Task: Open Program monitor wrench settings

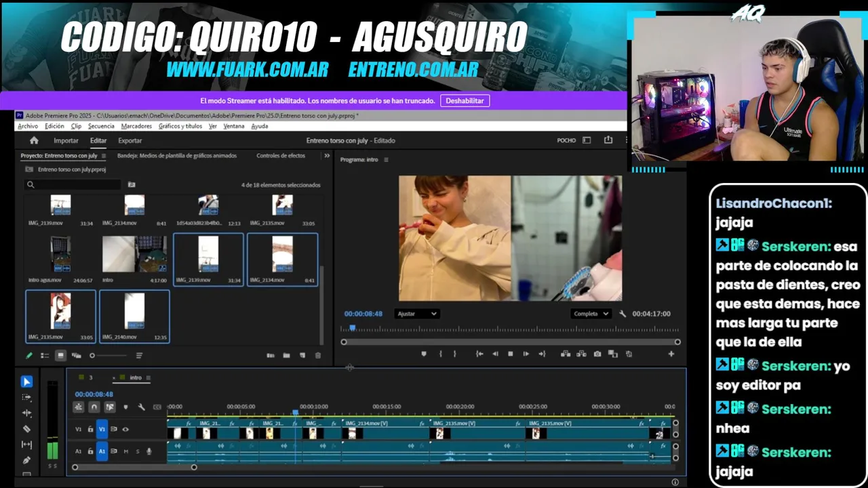Action: pyautogui.click(x=623, y=314)
